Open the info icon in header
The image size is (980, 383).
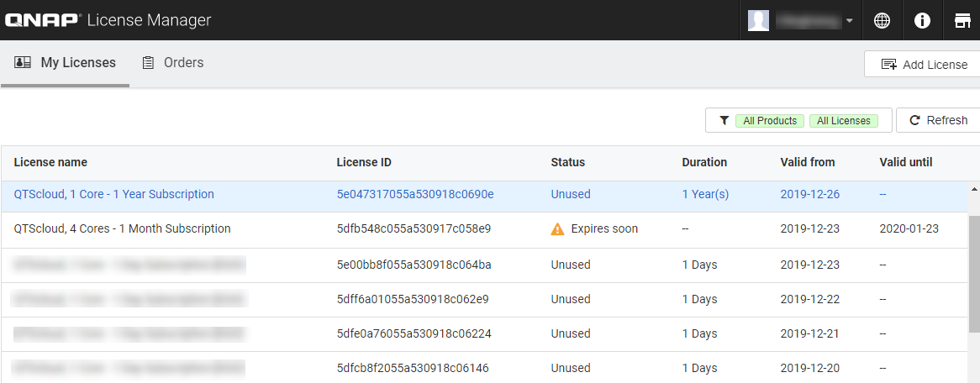click(x=922, y=21)
